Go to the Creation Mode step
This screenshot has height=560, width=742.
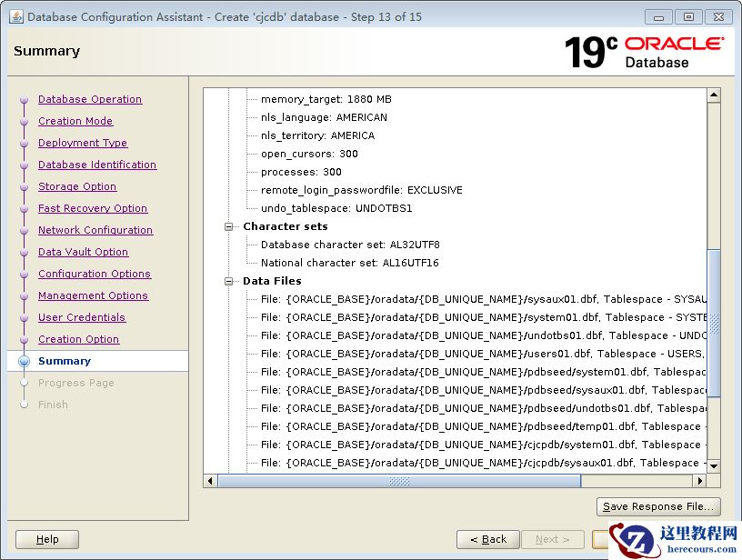click(x=75, y=121)
